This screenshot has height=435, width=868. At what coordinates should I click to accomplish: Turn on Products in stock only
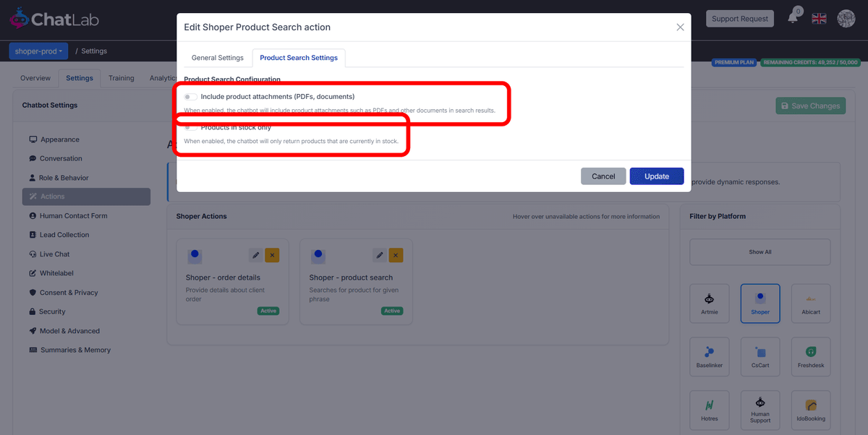coord(190,126)
